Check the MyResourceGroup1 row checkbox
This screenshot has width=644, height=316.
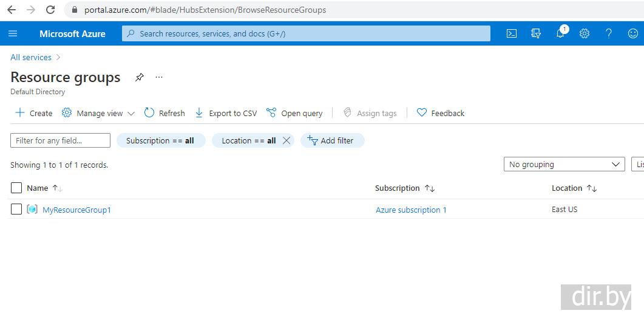point(16,210)
